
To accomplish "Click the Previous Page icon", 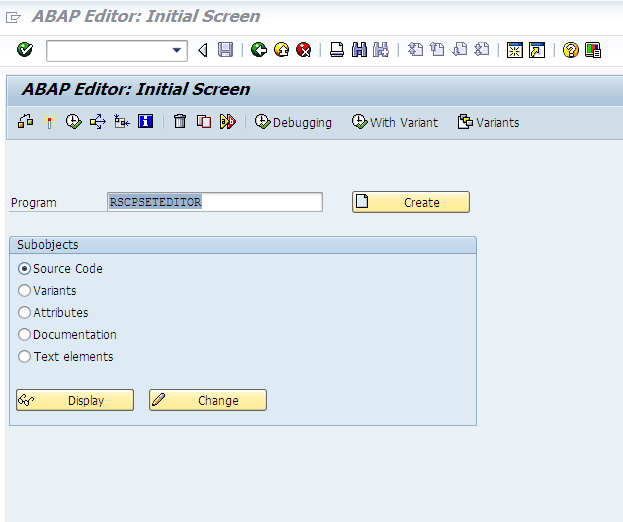I will click(x=437, y=50).
